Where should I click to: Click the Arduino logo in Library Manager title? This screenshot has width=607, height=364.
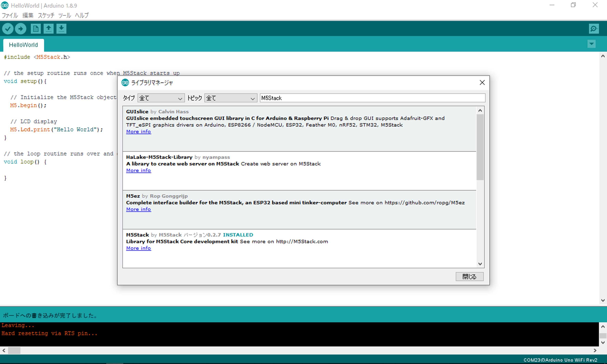click(x=125, y=83)
